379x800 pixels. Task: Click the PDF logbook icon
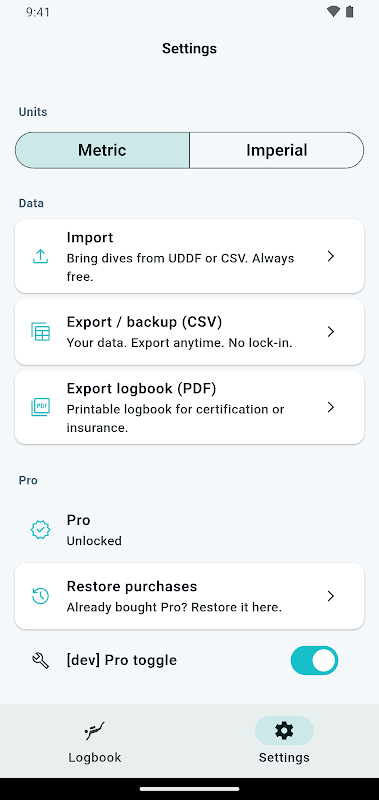click(x=40, y=407)
